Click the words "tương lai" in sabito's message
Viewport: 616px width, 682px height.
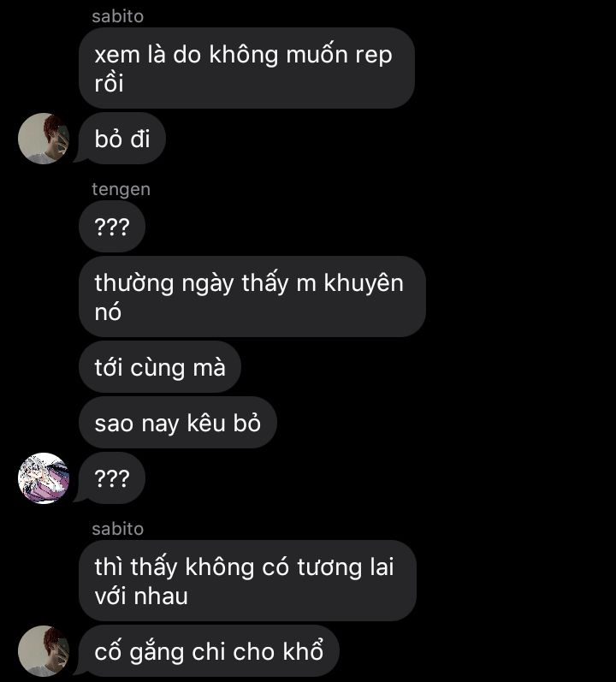tap(346, 567)
